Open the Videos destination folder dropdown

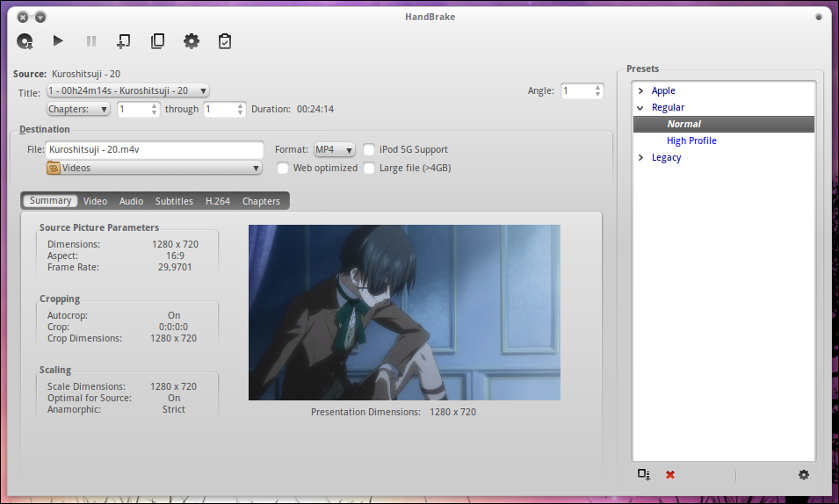pos(154,168)
